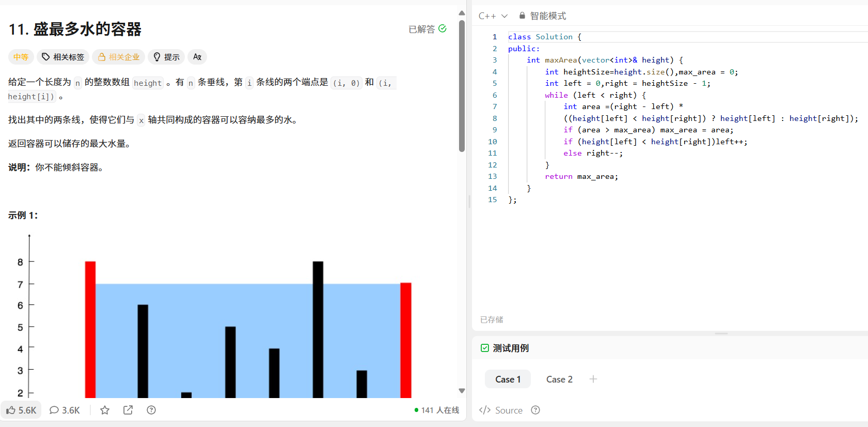Toggle the translate Aa language button

197,57
